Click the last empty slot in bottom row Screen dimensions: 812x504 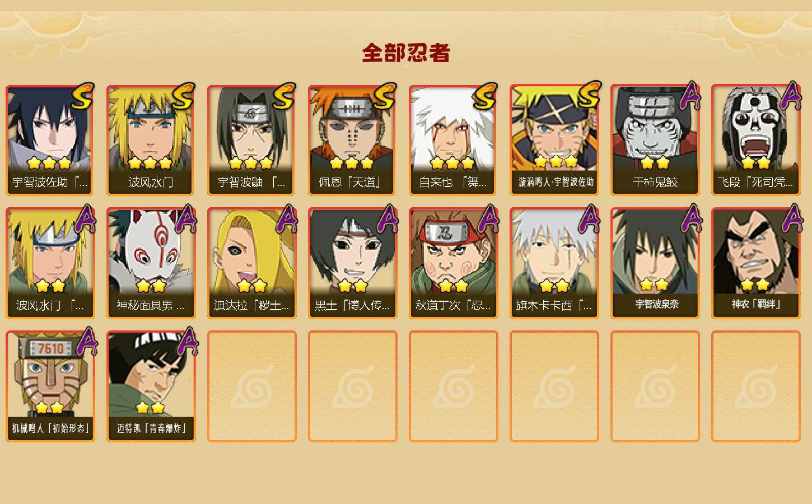pyautogui.click(x=755, y=386)
